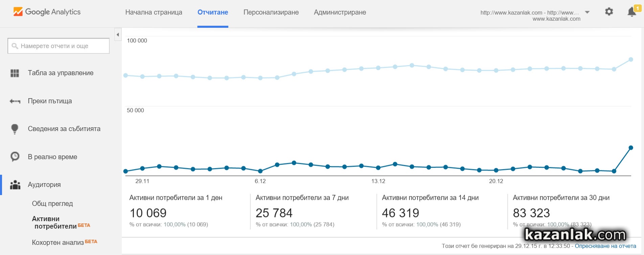644x255 pixels.
Task: Click the dashboard grid icon
Action: 15,73
